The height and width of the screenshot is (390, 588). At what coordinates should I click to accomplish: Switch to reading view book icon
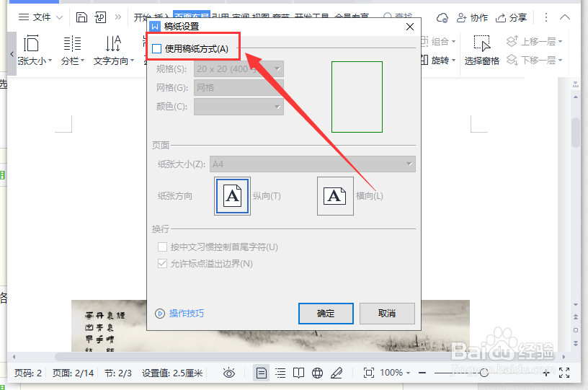(x=299, y=373)
